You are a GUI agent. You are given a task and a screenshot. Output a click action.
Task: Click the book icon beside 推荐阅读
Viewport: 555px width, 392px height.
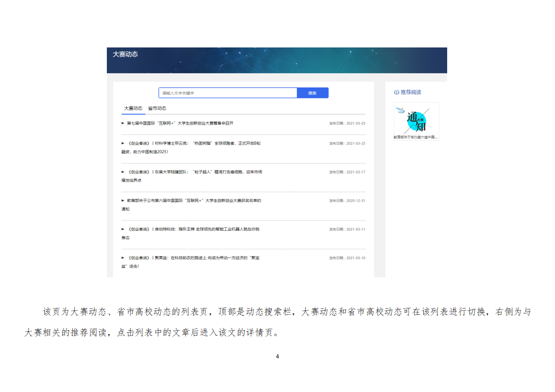pyautogui.click(x=396, y=92)
